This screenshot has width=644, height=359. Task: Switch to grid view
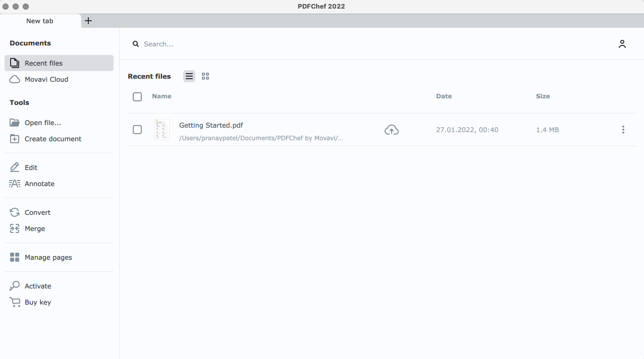[x=205, y=76]
